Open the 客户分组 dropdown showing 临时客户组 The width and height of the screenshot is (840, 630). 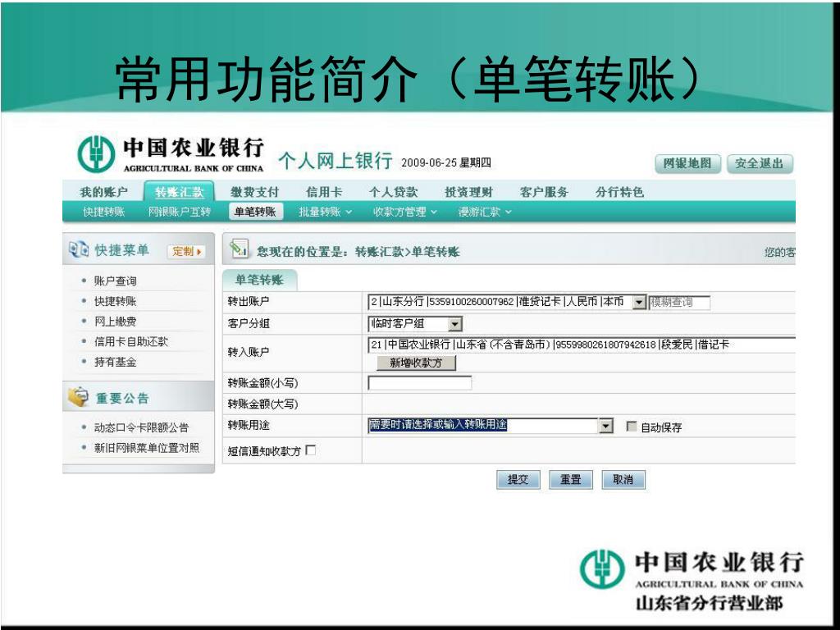(454, 323)
